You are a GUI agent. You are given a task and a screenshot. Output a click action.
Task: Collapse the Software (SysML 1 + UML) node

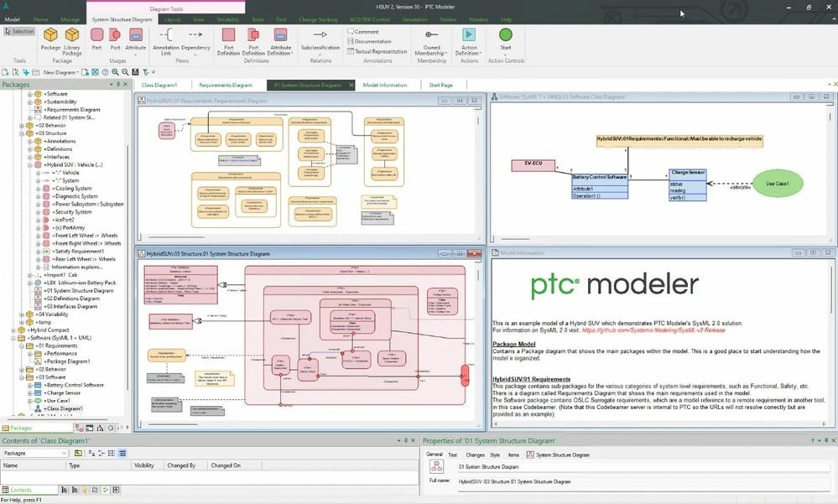click(x=14, y=338)
